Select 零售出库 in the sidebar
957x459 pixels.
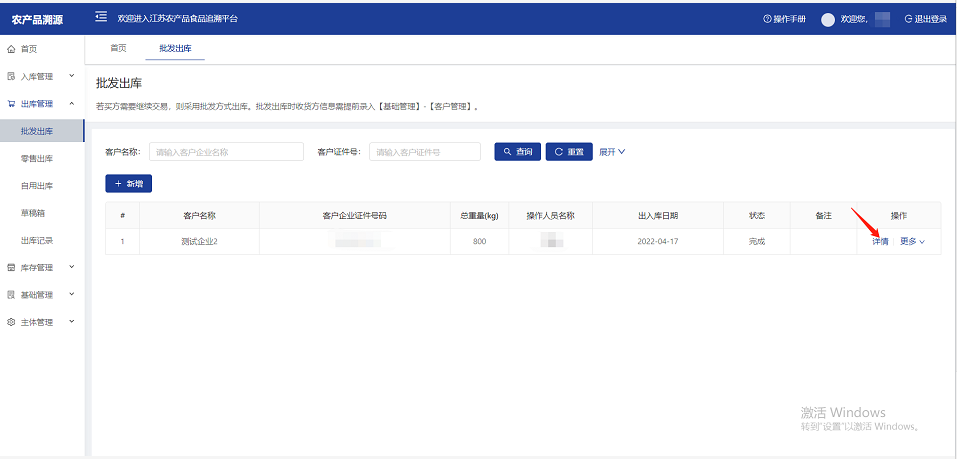(37, 158)
